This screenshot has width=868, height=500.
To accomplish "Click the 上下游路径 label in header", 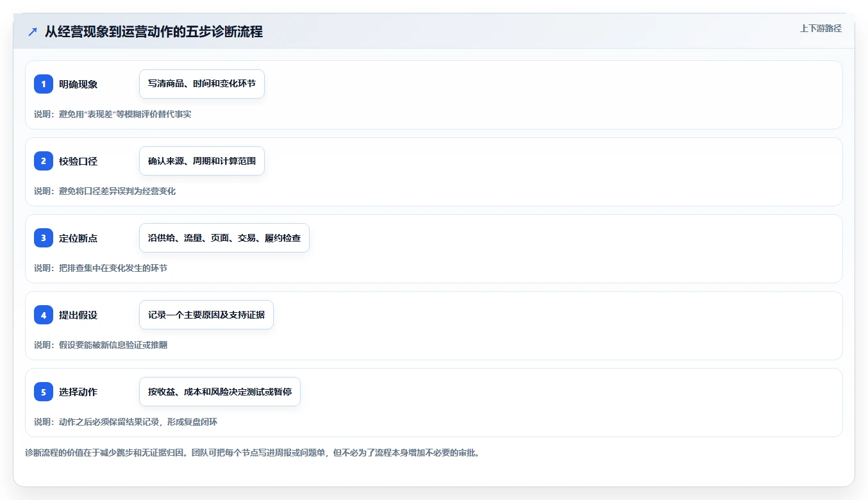I will click(x=821, y=28).
